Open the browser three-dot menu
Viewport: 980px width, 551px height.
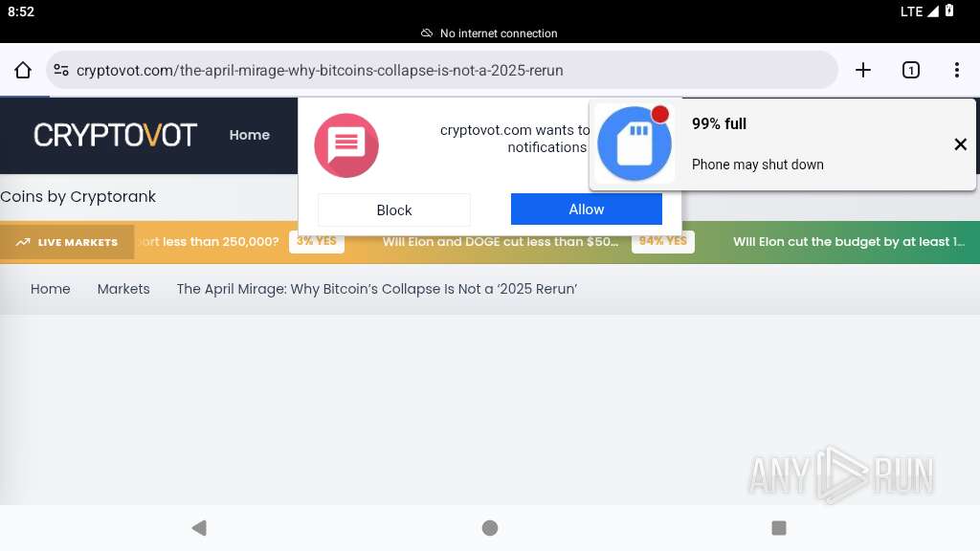point(957,70)
